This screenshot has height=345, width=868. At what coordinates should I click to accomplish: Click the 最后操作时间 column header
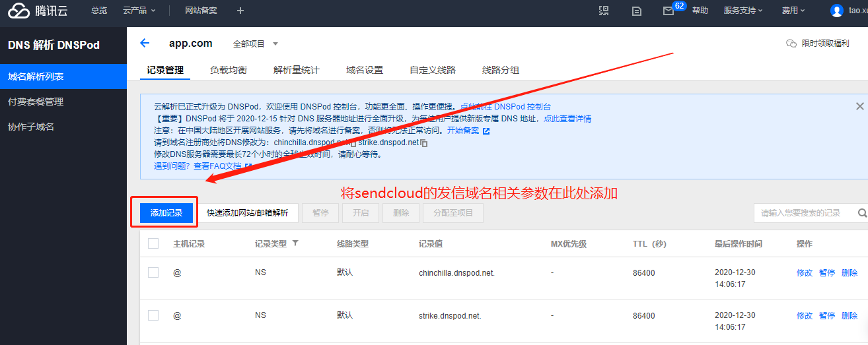[x=739, y=243]
